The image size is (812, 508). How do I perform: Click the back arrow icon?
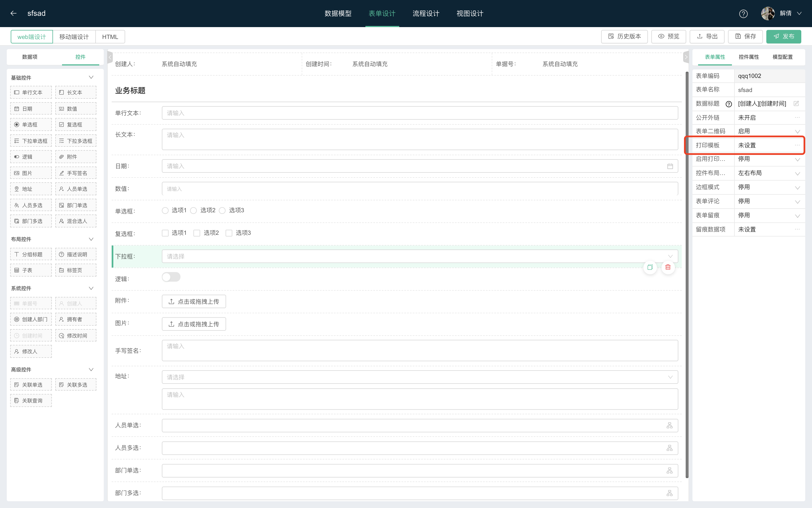[14, 14]
